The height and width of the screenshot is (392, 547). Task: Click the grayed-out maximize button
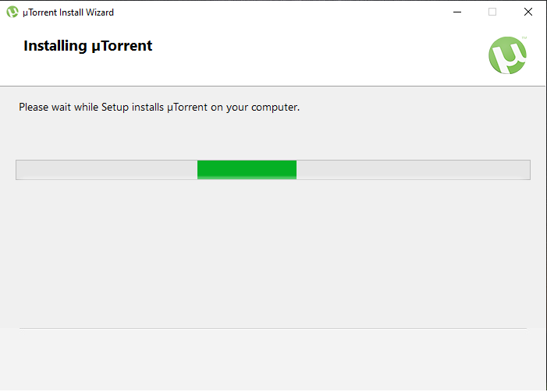492,12
